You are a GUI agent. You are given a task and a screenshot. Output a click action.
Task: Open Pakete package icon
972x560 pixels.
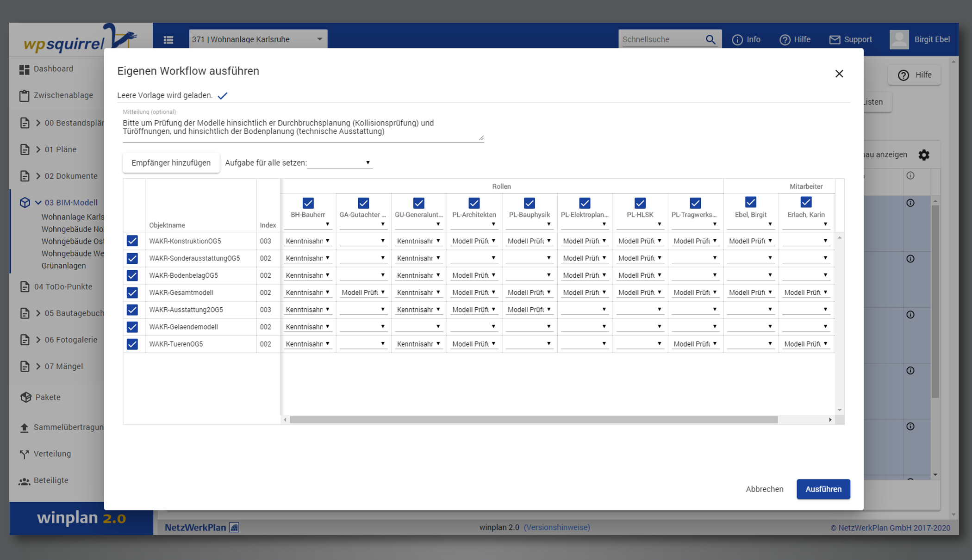click(x=25, y=398)
